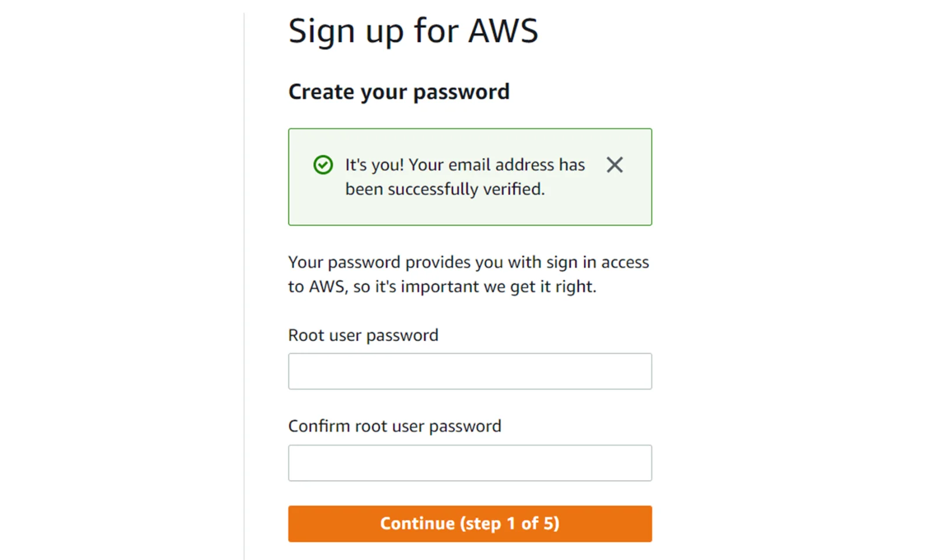The width and height of the screenshot is (934, 560).
Task: Click the Root user password label
Action: [x=363, y=335]
